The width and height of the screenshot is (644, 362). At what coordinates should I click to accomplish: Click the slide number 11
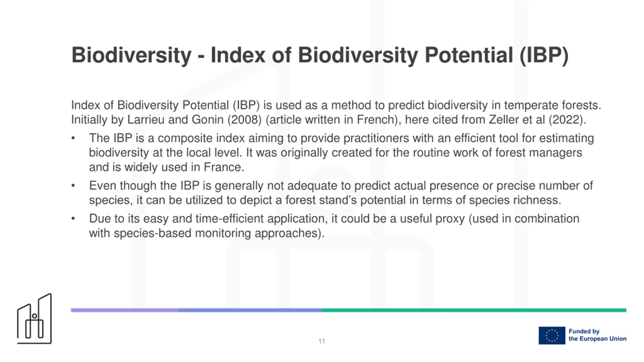[x=322, y=341]
